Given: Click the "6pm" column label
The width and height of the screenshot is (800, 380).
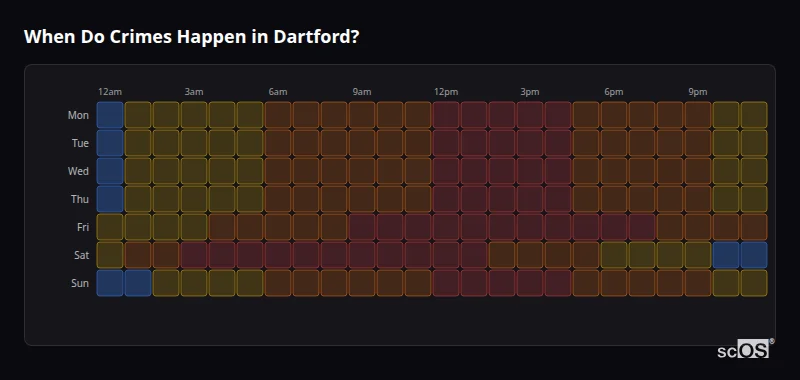Looking at the screenshot, I should coord(614,92).
